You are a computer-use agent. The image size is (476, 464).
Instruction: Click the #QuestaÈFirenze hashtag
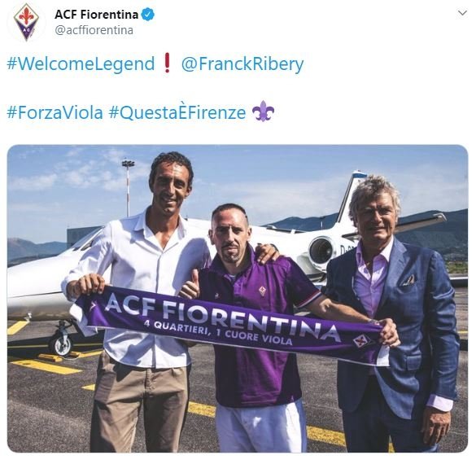click(177, 112)
